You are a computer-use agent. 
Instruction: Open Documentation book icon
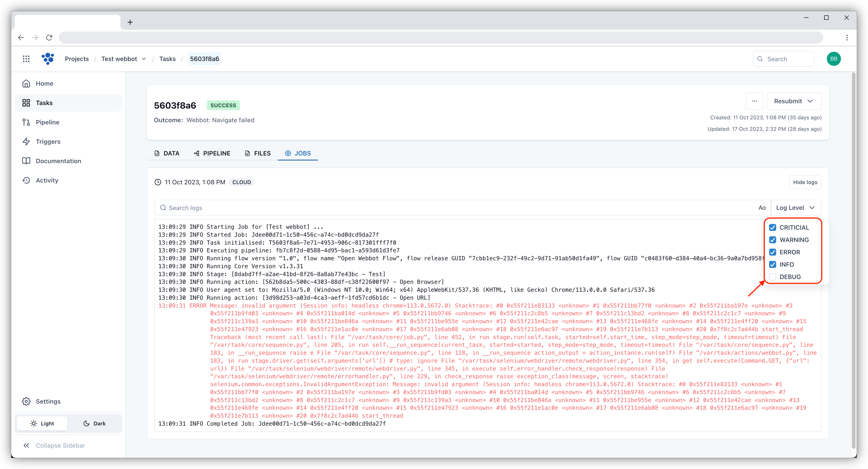(x=26, y=161)
